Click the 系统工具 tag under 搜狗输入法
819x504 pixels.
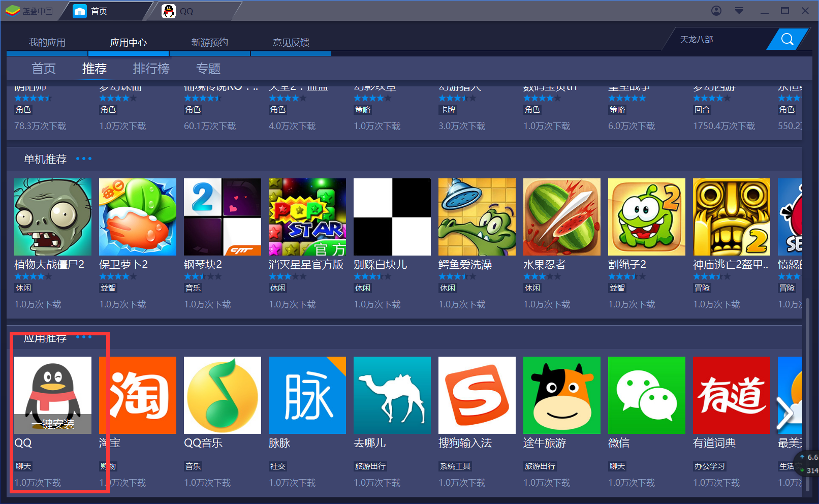(x=455, y=466)
